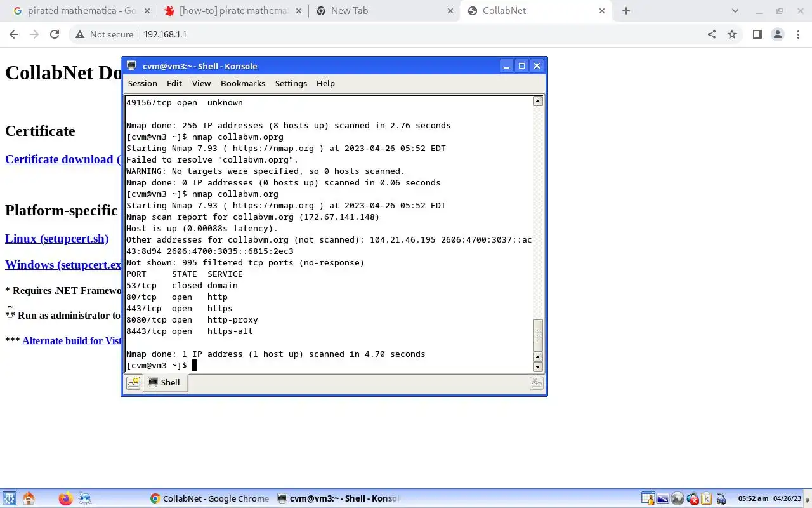Click the Failed to resolve collabvm.oprg line
Screen dimensions: 812x508
212,159
